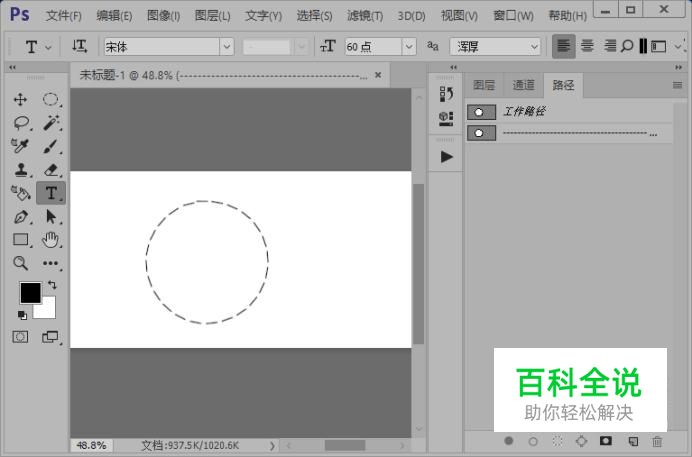Select the Move tool
The image size is (692, 457).
click(20, 100)
